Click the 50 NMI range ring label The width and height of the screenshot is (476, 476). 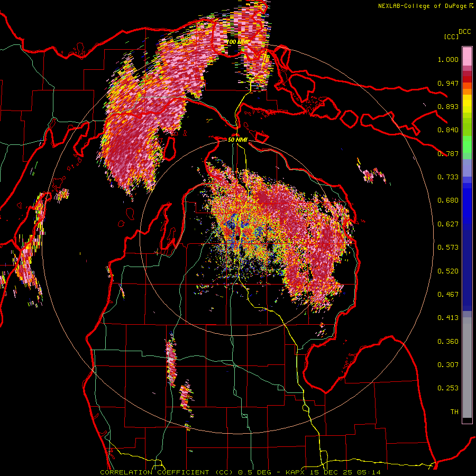coord(237,140)
